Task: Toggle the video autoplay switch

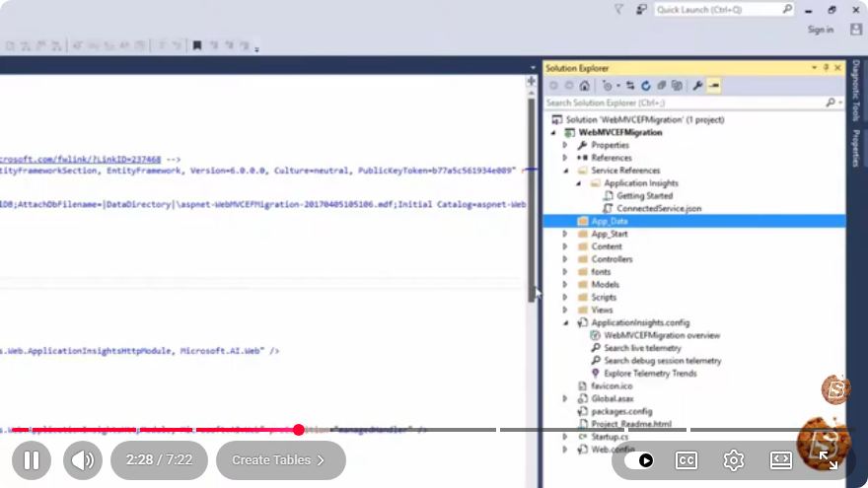Action: click(x=639, y=460)
